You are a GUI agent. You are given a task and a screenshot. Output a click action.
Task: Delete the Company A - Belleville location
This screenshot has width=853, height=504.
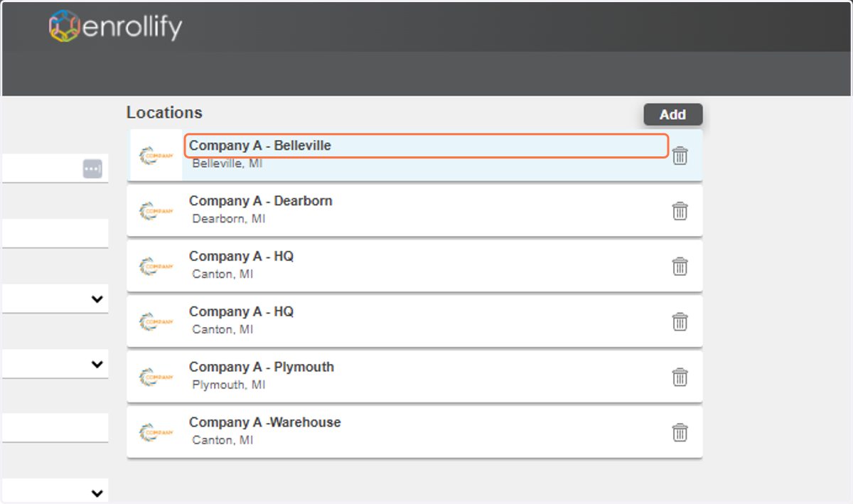(680, 156)
